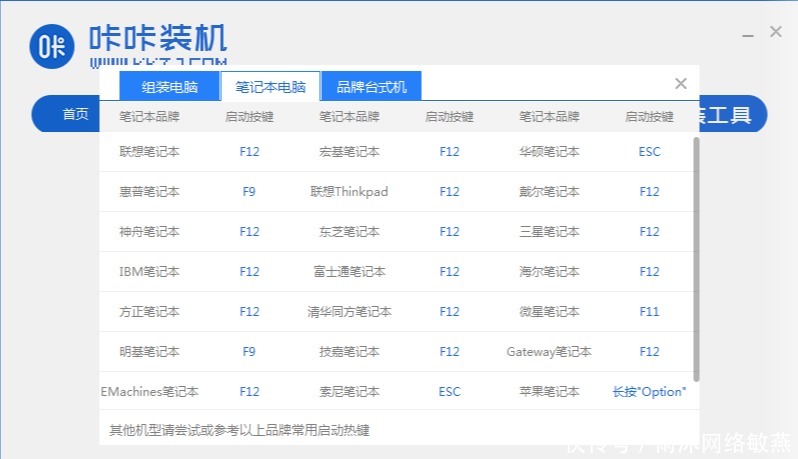Select 宏基笔记本 brand cell
This screenshot has width=798, height=459.
(349, 152)
